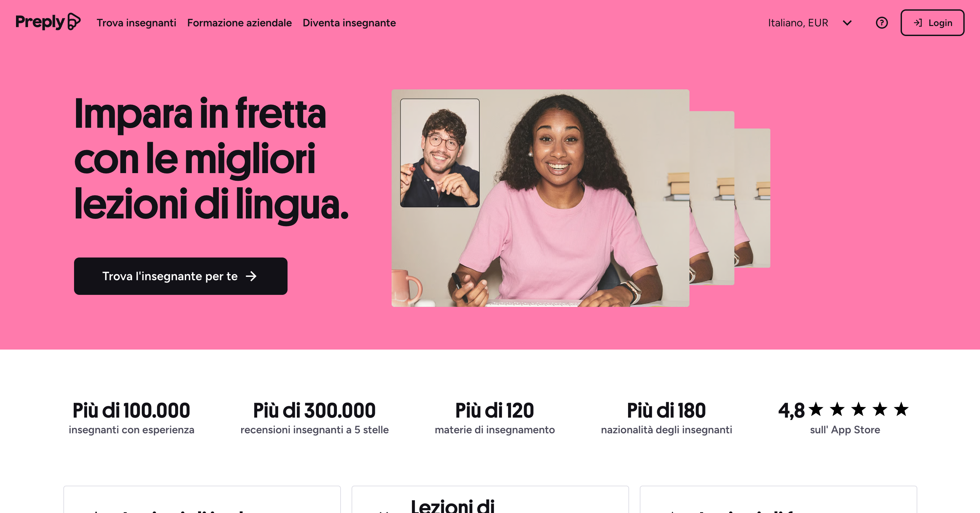This screenshot has width=980, height=513.
Task: Click the arrow in the find-teacher button
Action: pos(251,276)
